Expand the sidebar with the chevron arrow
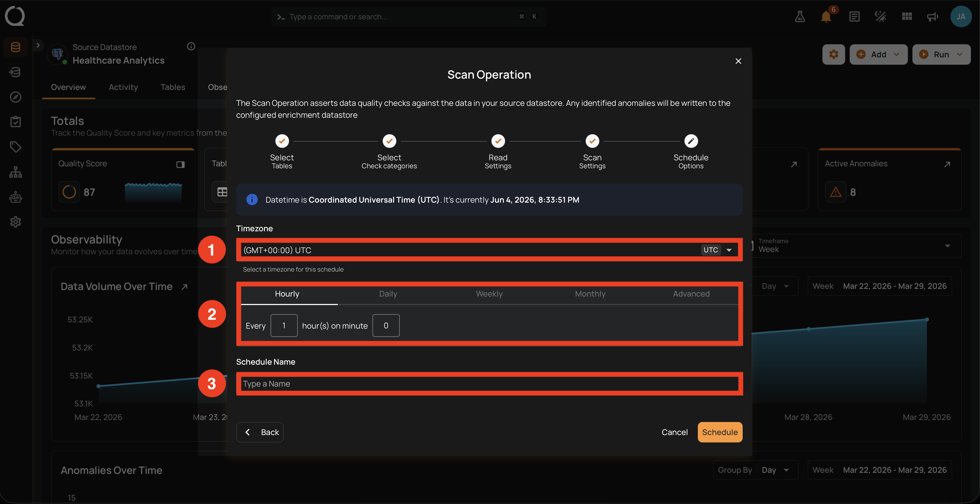The width and height of the screenshot is (980, 504). click(x=38, y=45)
